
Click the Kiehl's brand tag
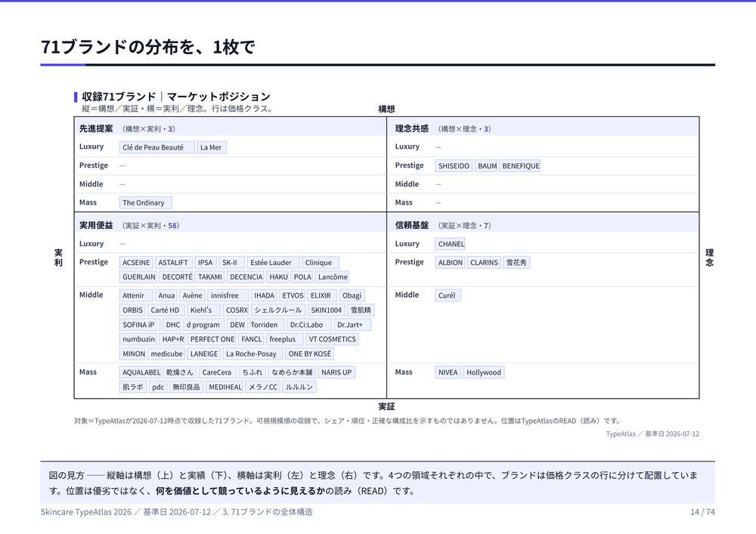point(203,310)
